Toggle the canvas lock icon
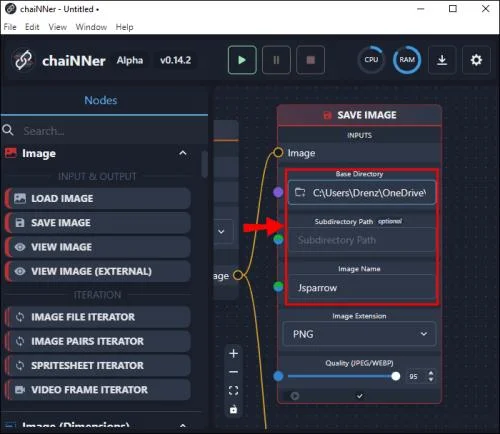The height and width of the screenshot is (434, 500). [234, 409]
